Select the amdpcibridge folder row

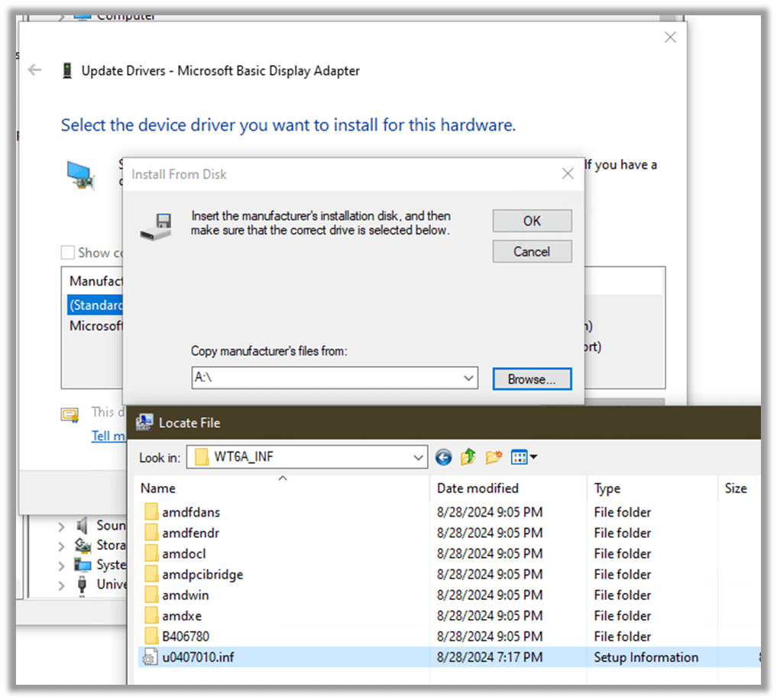202,575
